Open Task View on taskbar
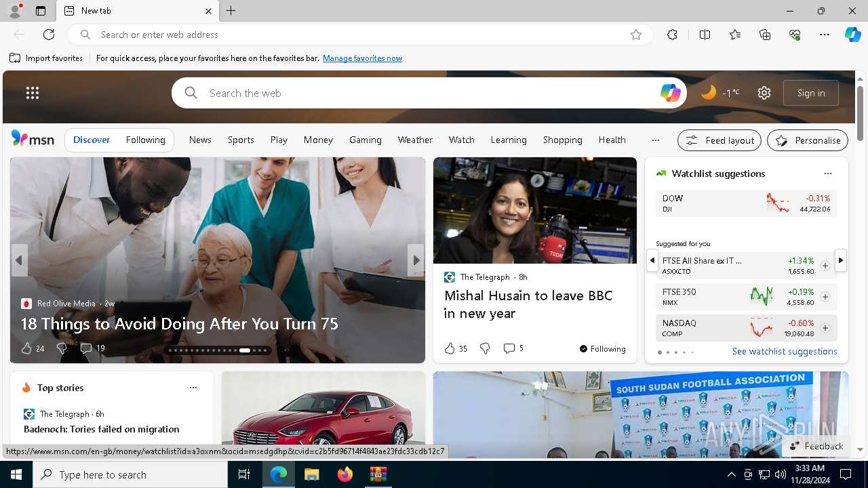This screenshot has height=488, width=868. coord(244,474)
